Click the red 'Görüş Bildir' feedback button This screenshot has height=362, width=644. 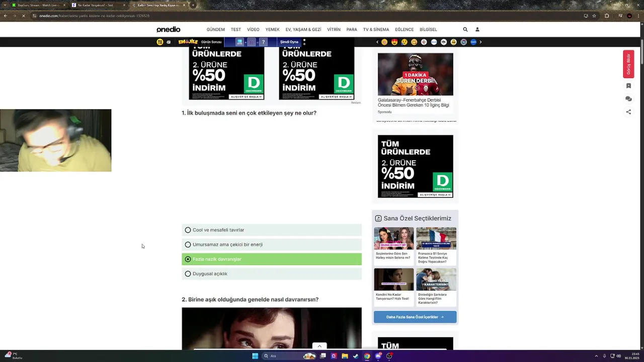click(x=628, y=64)
